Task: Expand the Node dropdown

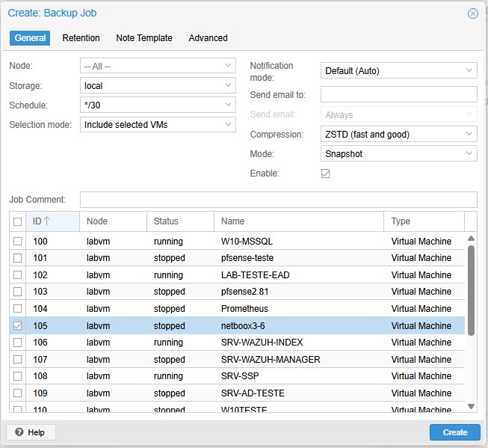Action: pos(228,66)
